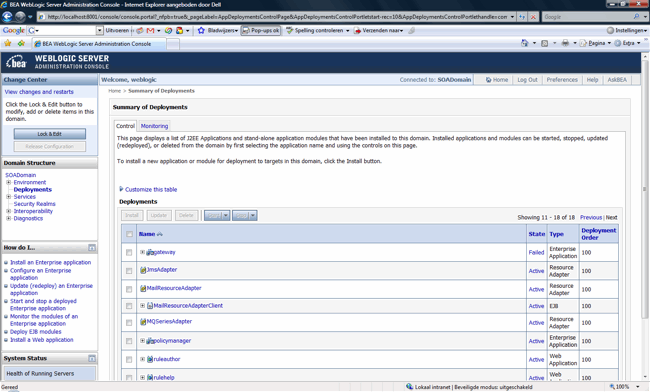This screenshot has height=392, width=650.
Task: Check the gateway deployment checkbox
Action: pos(129,252)
